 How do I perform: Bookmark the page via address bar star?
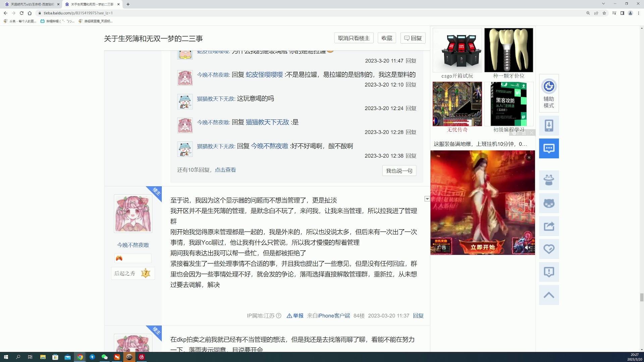coord(605,13)
